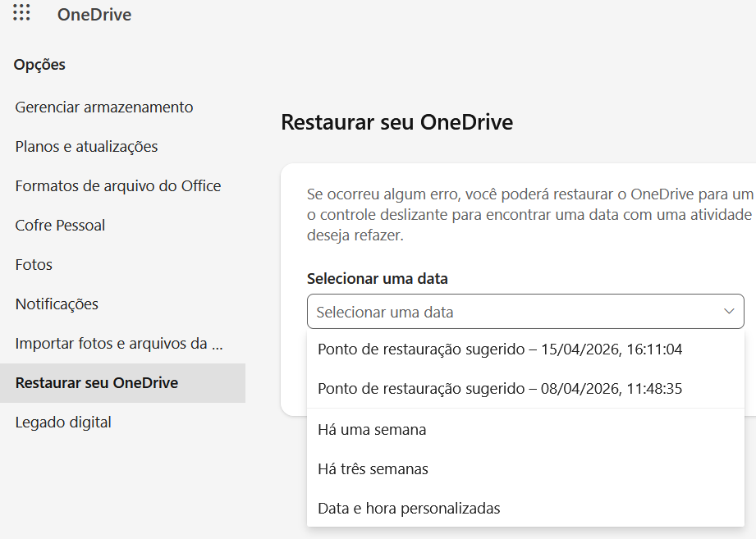
Task: Open Formatos de arquivo do Office
Action: [x=118, y=186]
